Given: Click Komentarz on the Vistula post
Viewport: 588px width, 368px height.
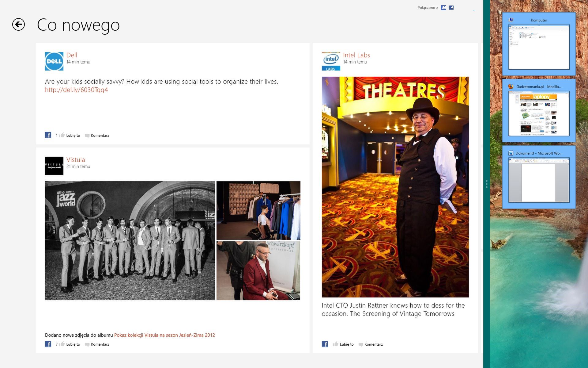Looking at the screenshot, I should [x=100, y=344].
